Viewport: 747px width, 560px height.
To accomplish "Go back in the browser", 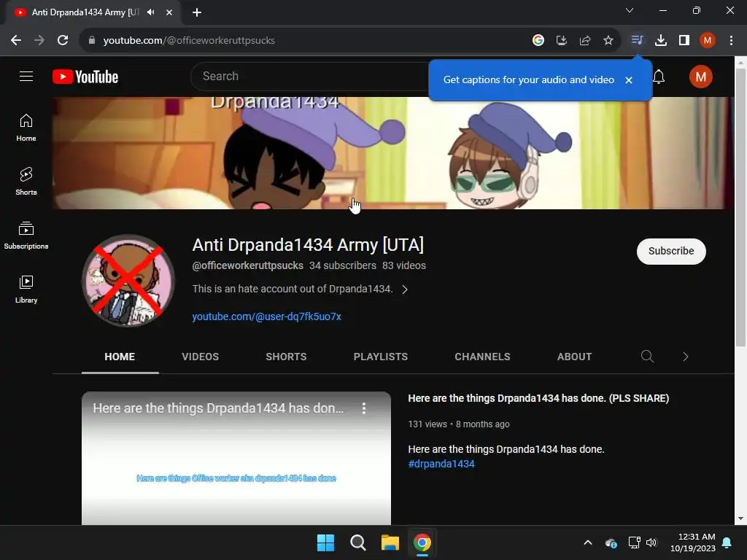I will pyautogui.click(x=16, y=41).
